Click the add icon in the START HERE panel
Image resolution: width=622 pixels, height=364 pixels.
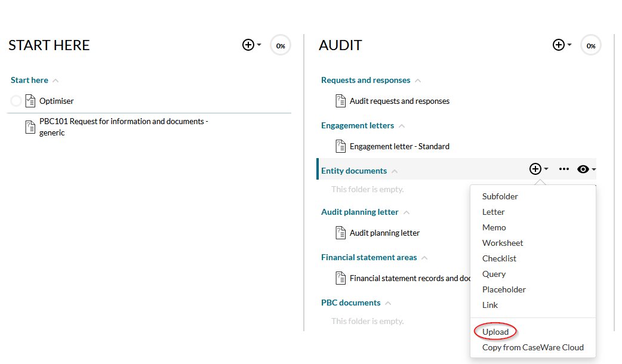coord(247,44)
